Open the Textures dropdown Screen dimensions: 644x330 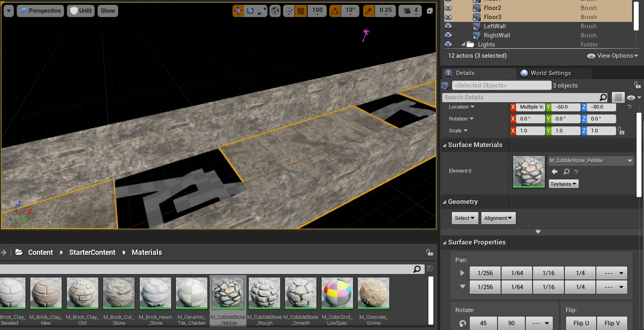(564, 184)
